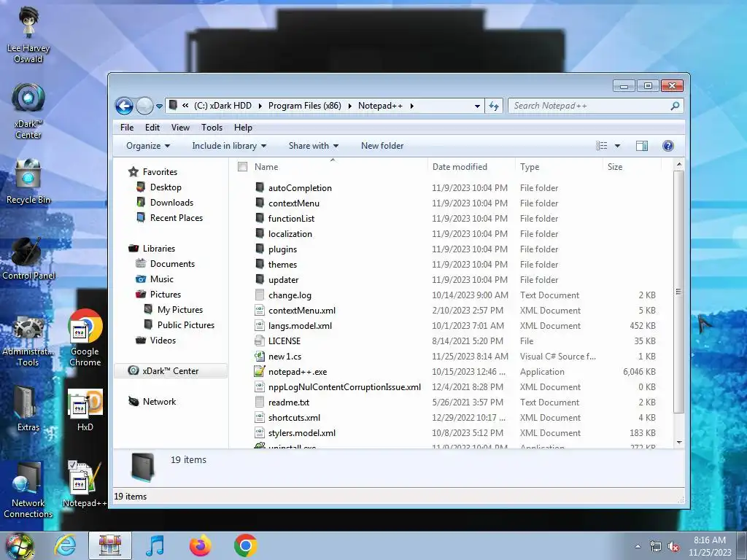Open the File menu
The width and height of the screenshot is (747, 560).
(x=127, y=128)
